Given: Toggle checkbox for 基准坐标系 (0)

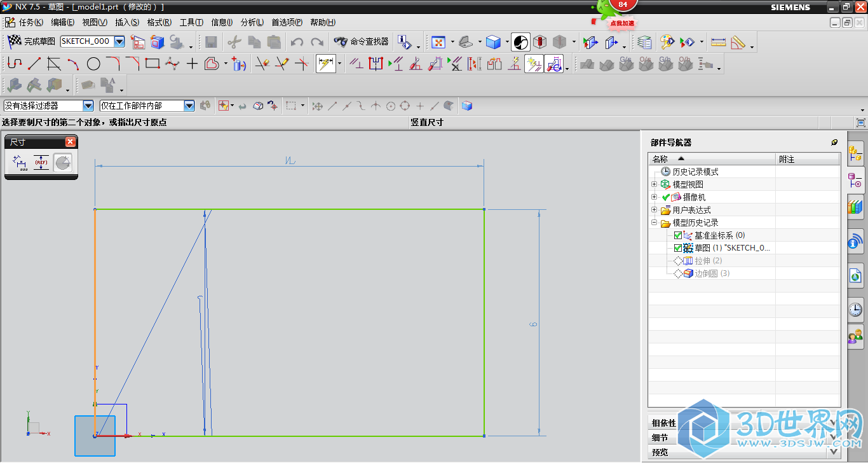Looking at the screenshot, I should click(x=678, y=235).
